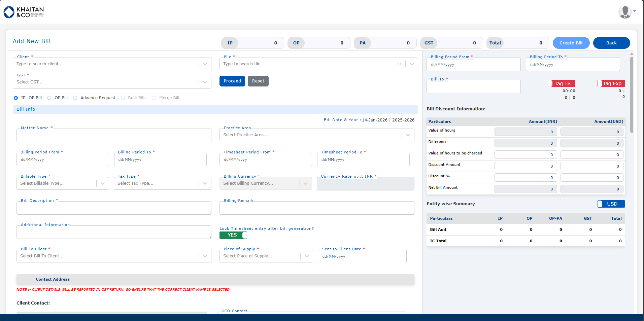The height and width of the screenshot is (321, 644).
Task: Select the OP Bill radio option
Action: (49, 98)
